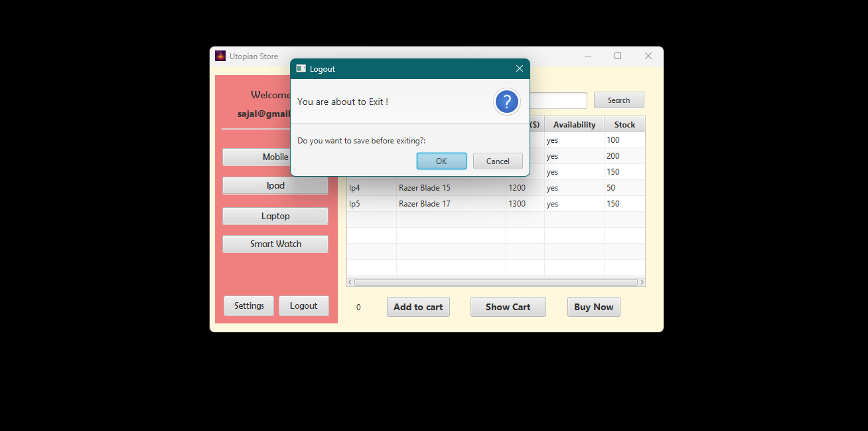Click inside the search text field
The image size is (868, 431).
(558, 100)
